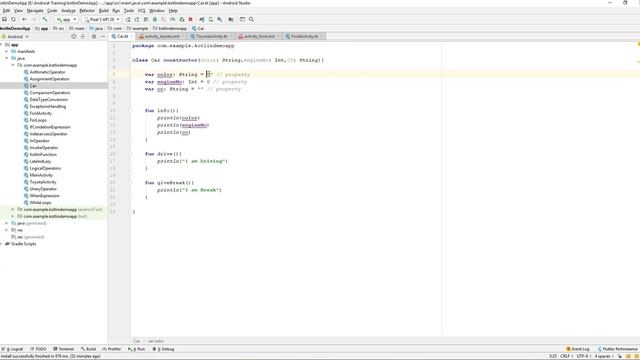Click the Search Everywhere magnifier icon
Viewport: 640px width, 360px height.
251,19
